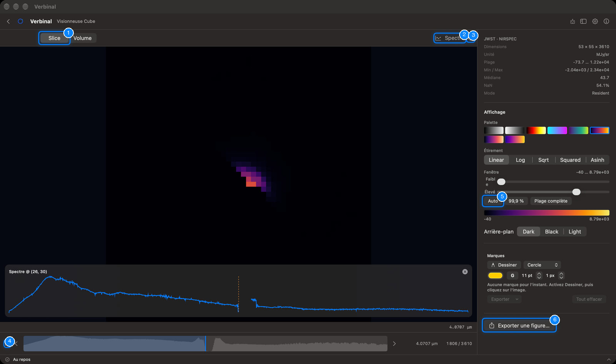This screenshot has width=616, height=364.
Task: Click the wavelength slice timeline strip
Action: 205,344
